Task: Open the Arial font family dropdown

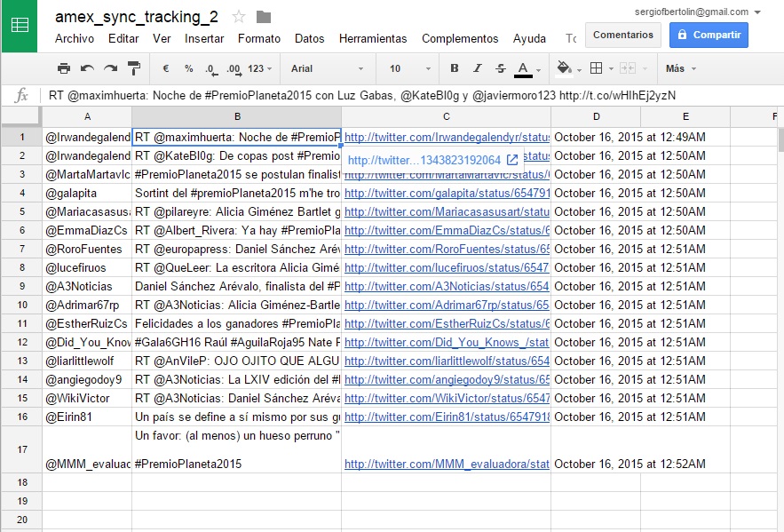Action: click(326, 68)
